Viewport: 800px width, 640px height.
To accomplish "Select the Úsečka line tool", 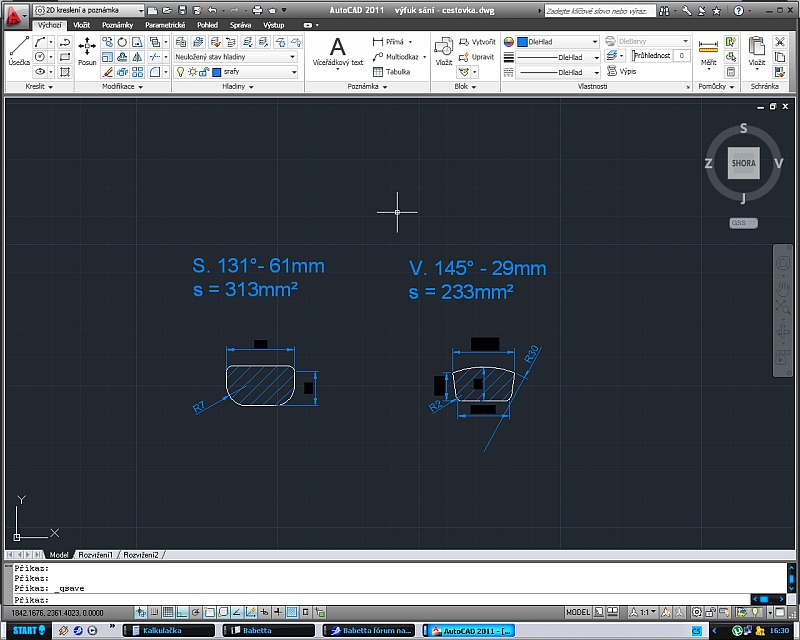I will [19, 52].
